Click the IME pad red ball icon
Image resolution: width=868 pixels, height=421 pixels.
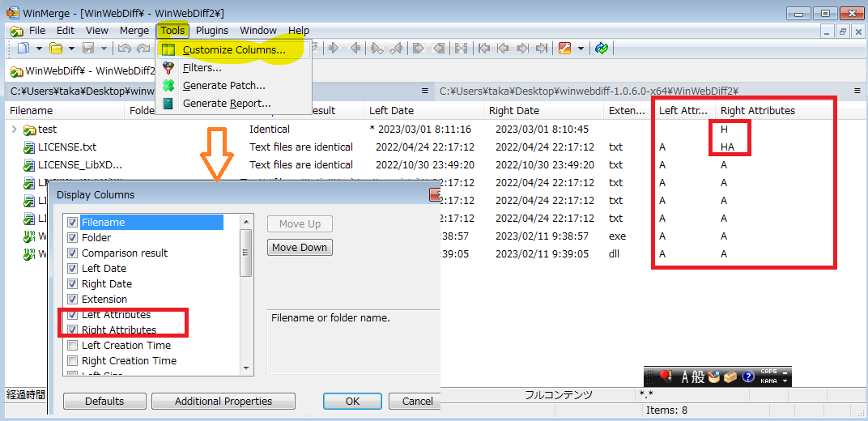[x=666, y=376]
